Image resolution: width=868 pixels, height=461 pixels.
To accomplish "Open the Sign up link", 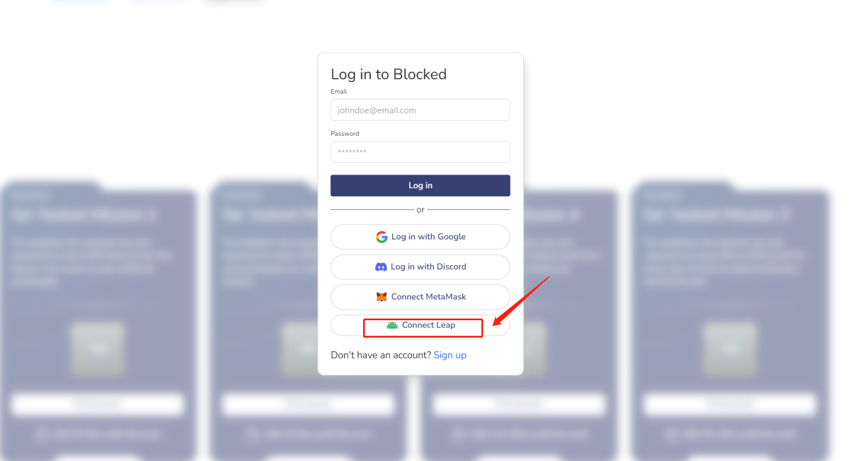I will click(450, 355).
